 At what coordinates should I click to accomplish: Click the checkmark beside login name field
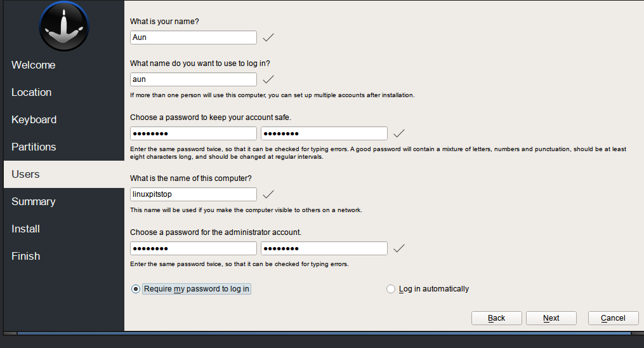pos(268,79)
